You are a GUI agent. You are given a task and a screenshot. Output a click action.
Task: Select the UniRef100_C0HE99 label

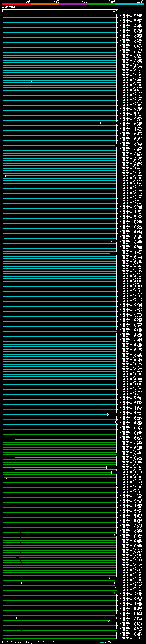point(131,633)
